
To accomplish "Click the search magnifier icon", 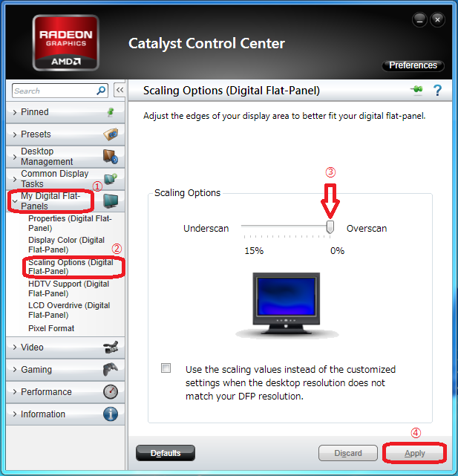I will point(101,91).
